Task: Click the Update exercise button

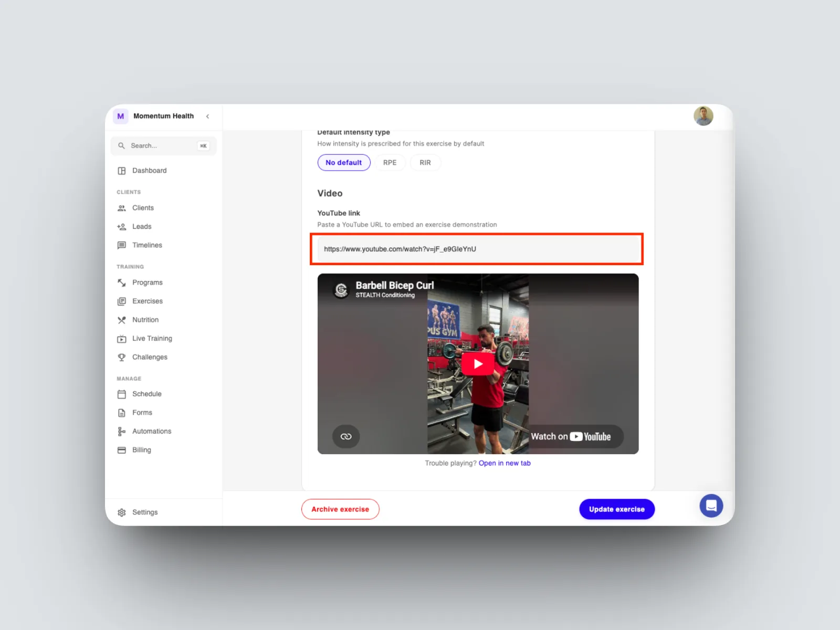Action: pyautogui.click(x=617, y=509)
